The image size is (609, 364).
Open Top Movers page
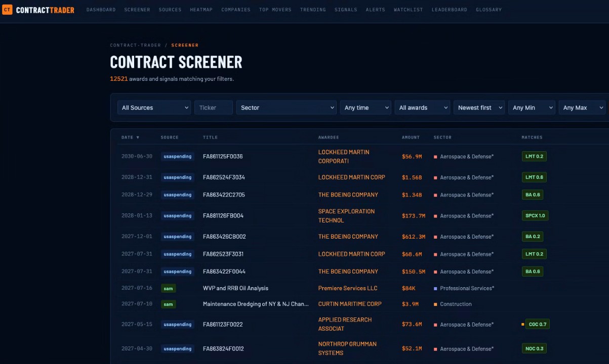click(275, 10)
